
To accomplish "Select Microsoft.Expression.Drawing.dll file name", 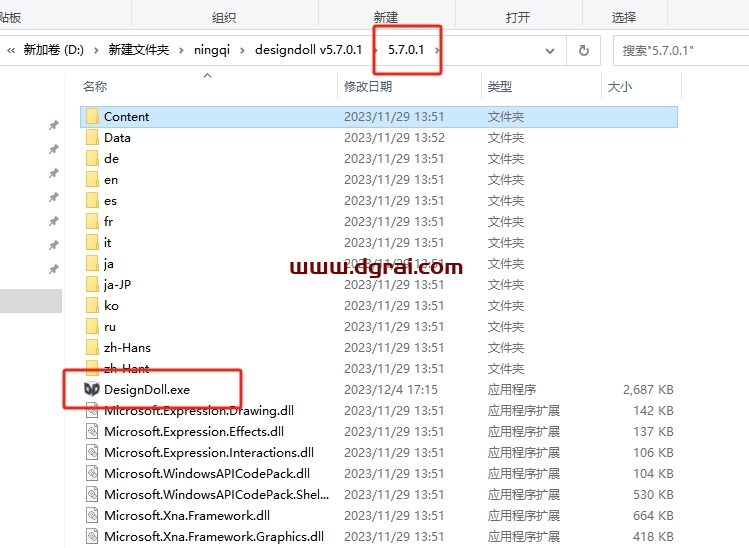I will (x=199, y=410).
